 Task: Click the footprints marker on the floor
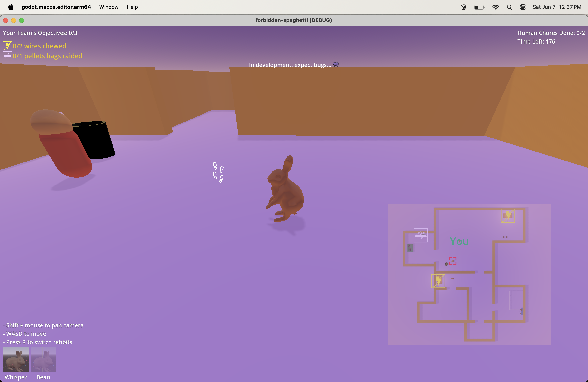point(218,172)
